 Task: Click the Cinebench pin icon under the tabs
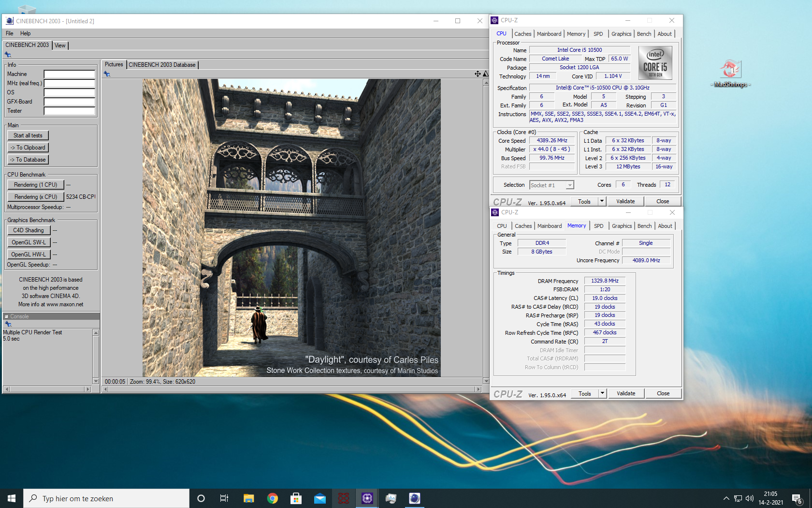[x=8, y=55]
